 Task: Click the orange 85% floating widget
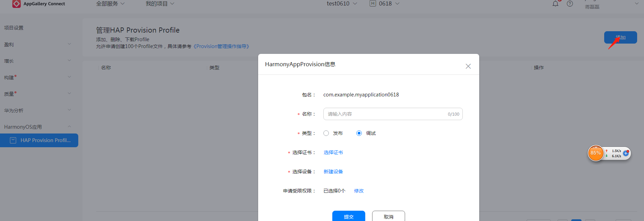tap(596, 153)
